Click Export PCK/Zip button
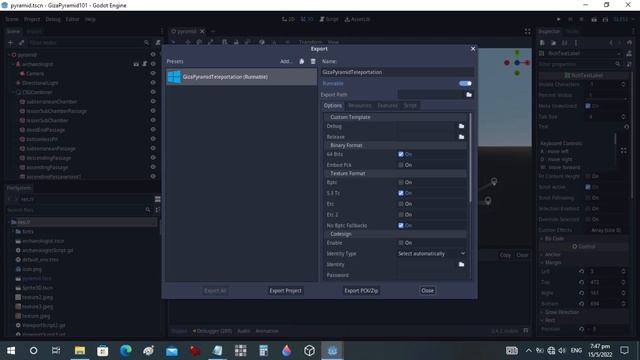Image resolution: width=640 pixels, height=360 pixels. click(x=361, y=291)
